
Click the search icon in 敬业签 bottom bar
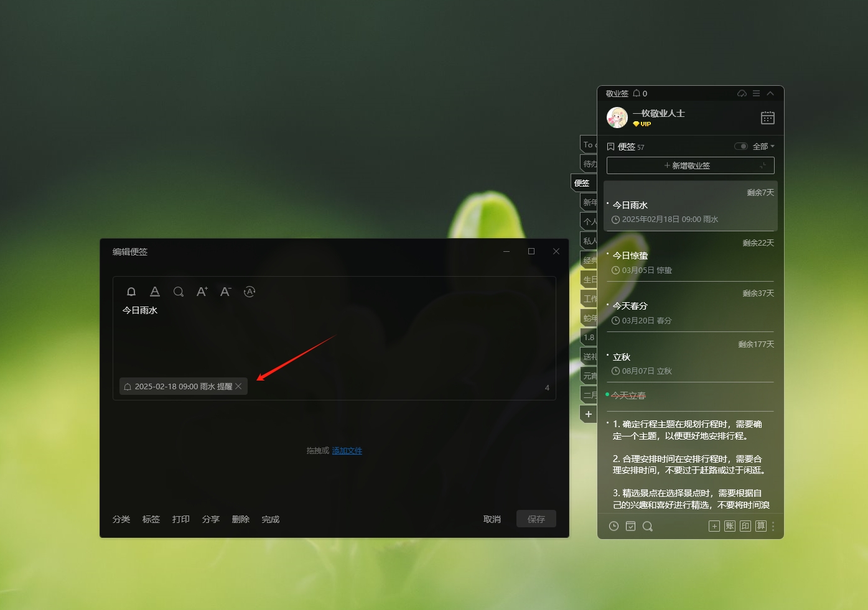pos(648,526)
